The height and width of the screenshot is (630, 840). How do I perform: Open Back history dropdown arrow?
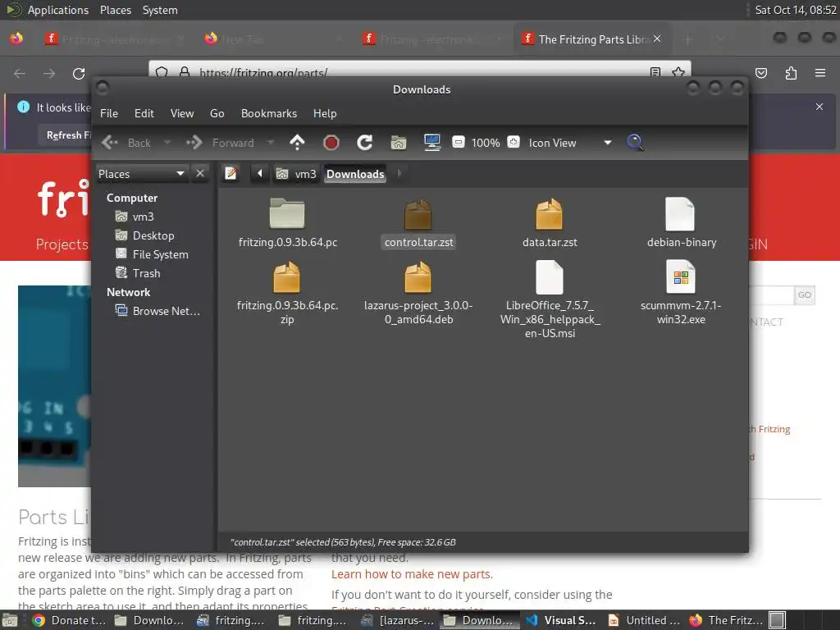[x=167, y=143]
